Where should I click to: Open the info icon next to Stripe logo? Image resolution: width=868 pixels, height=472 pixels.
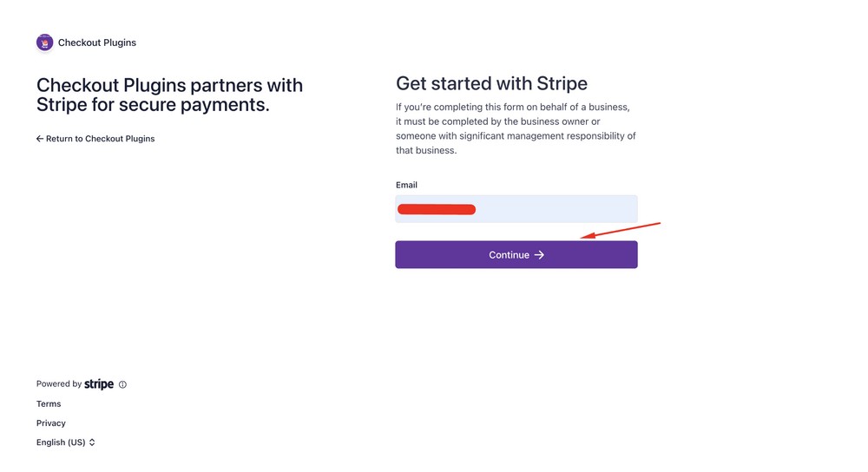click(123, 384)
